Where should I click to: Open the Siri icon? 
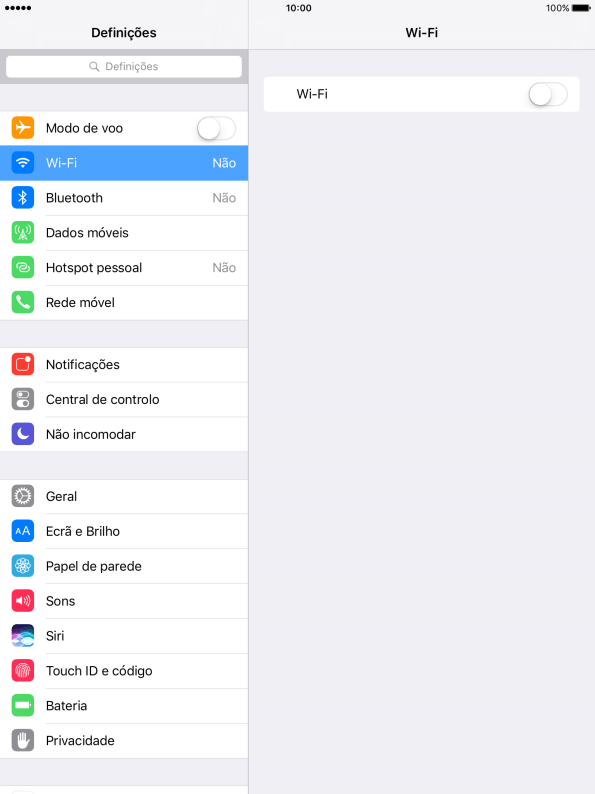[23, 636]
